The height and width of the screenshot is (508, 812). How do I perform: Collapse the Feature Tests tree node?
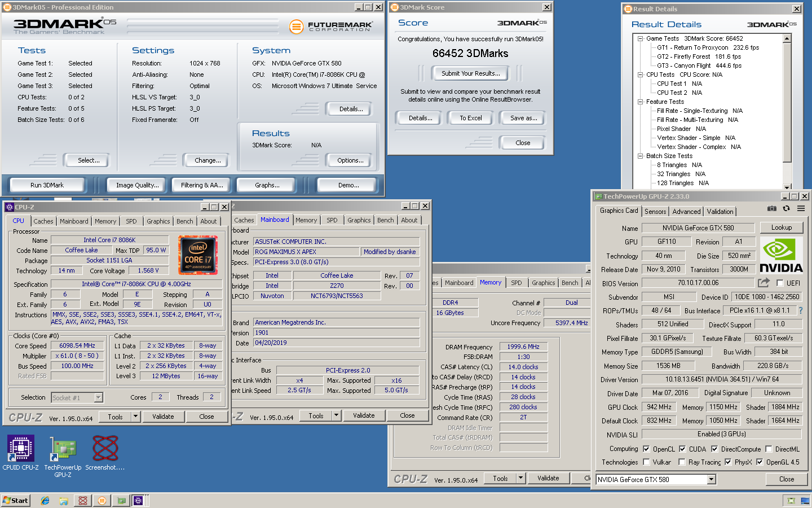click(x=641, y=102)
